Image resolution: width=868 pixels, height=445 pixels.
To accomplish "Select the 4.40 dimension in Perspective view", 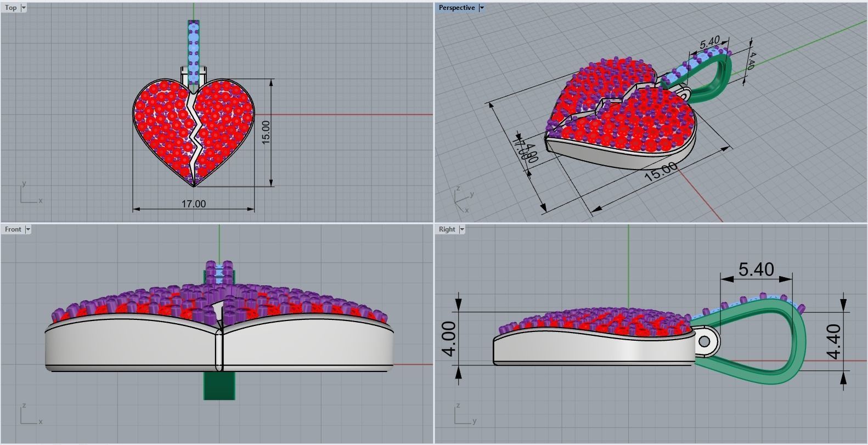I will point(751,61).
